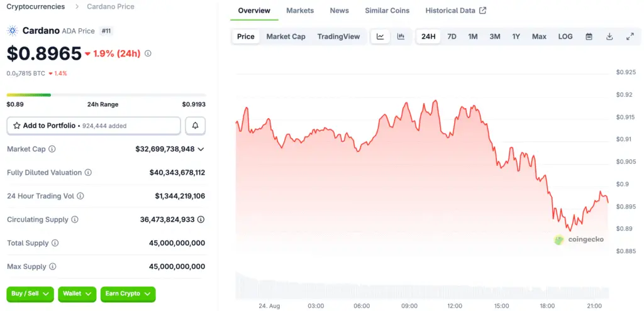Click the Add to Portfolio button
This screenshot has height=311, width=644.
[94, 126]
